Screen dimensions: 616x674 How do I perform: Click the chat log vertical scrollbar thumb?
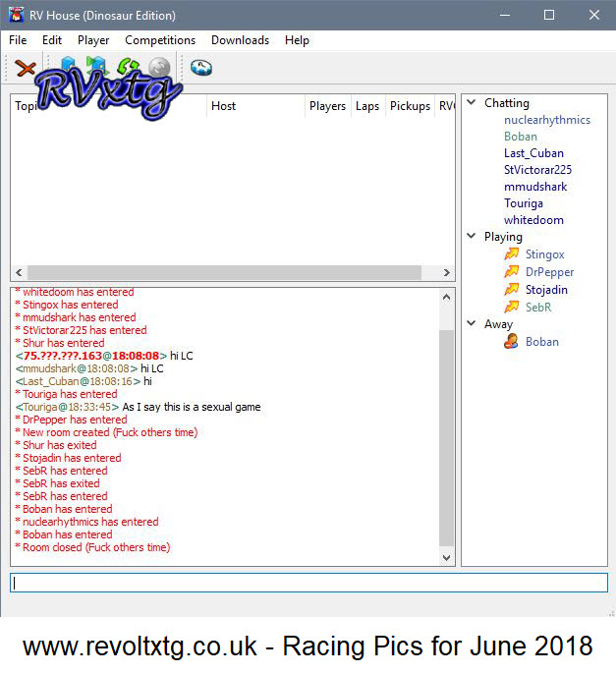[x=447, y=437]
